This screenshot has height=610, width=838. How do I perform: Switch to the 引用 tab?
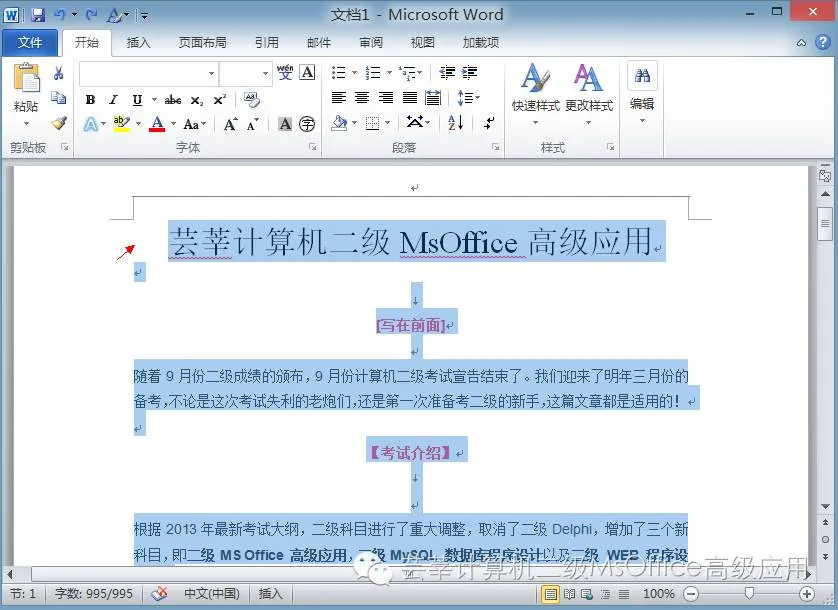[x=266, y=42]
